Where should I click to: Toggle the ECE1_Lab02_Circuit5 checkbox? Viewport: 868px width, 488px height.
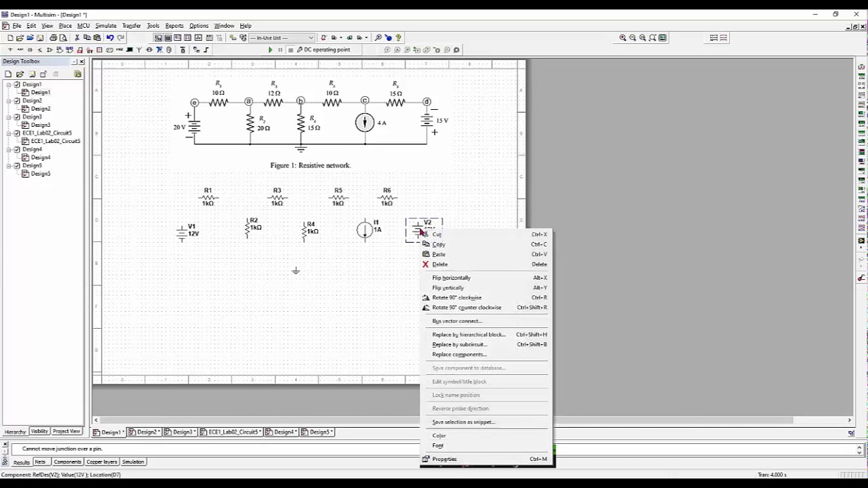(17, 133)
